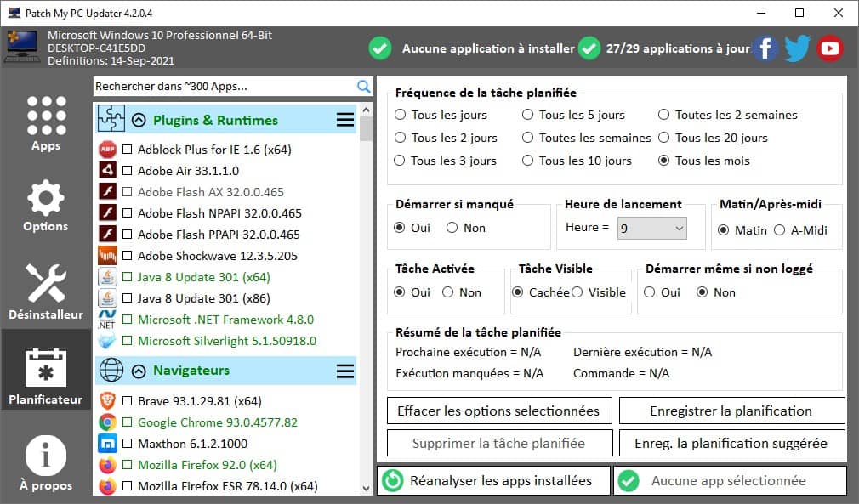The image size is (859, 504).
Task: Click the Adobe Flash AX icon
Action: pos(107,191)
